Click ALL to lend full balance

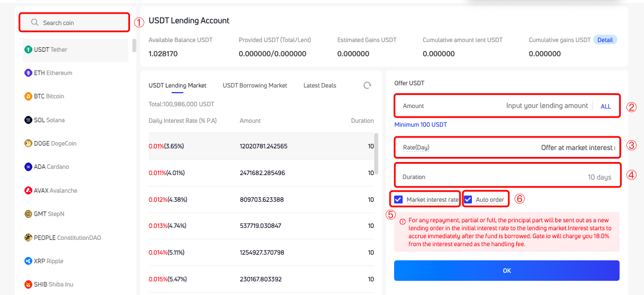(605, 106)
